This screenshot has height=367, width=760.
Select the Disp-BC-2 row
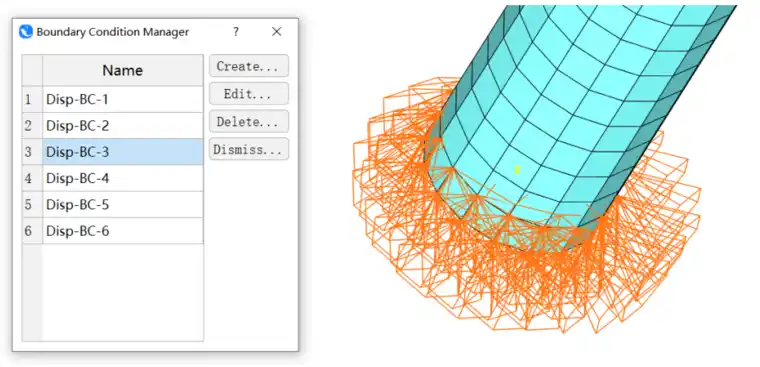(123, 126)
